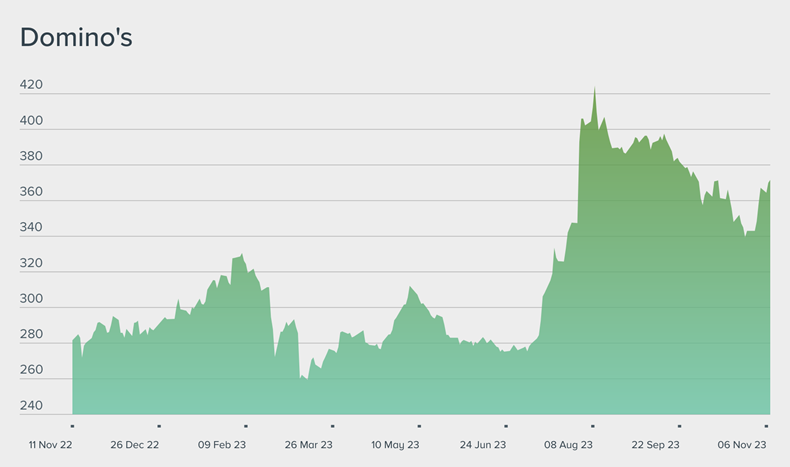Screen dimensions: 790x467
Task: Select the 280 price axis label
Action: [31, 335]
